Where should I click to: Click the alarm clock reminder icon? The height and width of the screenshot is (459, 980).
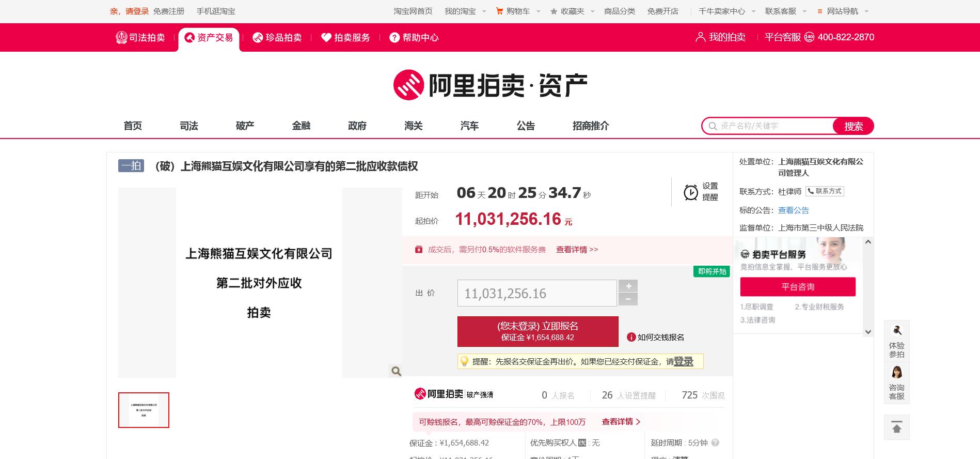coord(691,192)
